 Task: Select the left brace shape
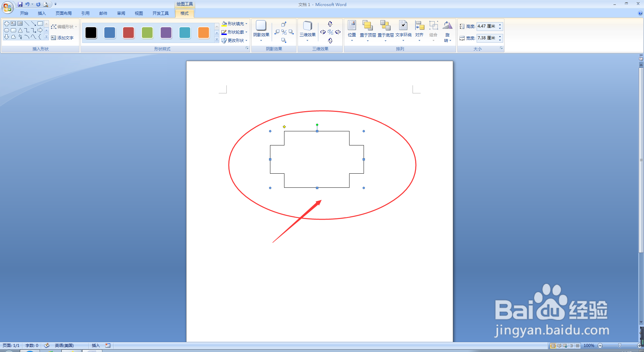[40, 37]
